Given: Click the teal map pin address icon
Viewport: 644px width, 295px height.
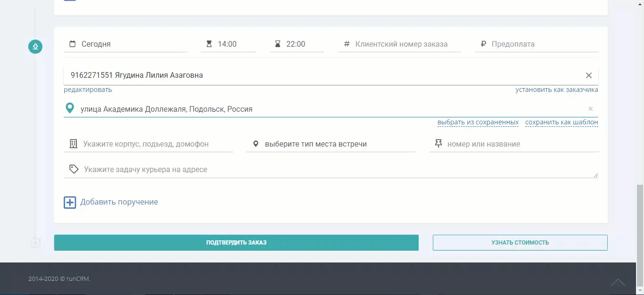Looking at the screenshot, I should click(x=70, y=108).
